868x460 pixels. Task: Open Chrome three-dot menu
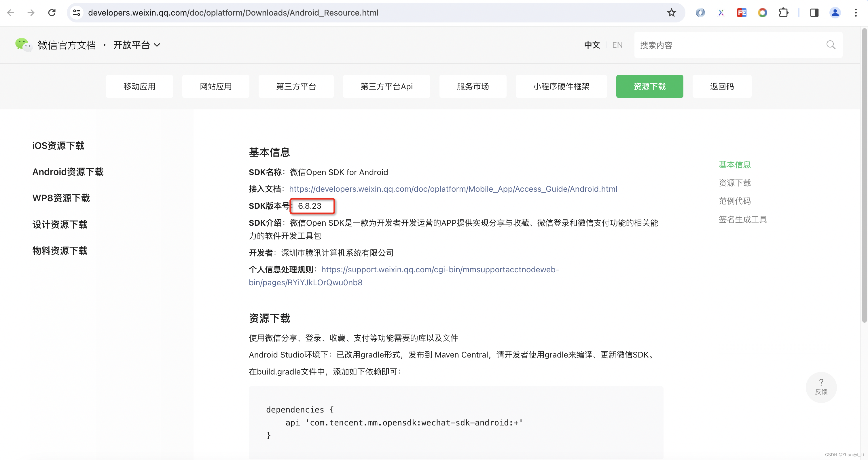(x=856, y=13)
